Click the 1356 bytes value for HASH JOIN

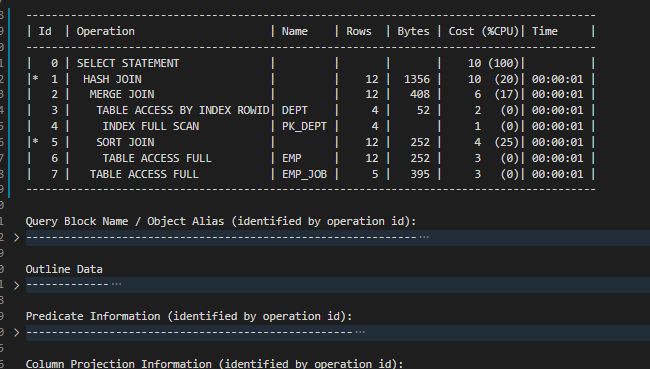pyautogui.click(x=417, y=79)
